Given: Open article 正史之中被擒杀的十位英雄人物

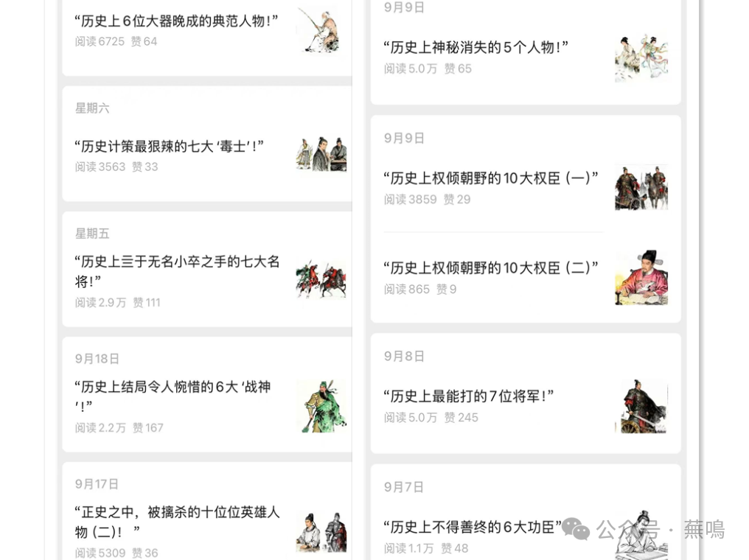Looking at the screenshot, I should pos(177,522).
